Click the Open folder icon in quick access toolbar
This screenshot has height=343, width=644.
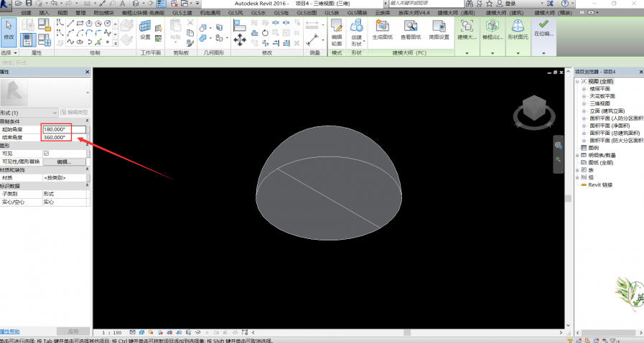pyautogui.click(x=19, y=4)
